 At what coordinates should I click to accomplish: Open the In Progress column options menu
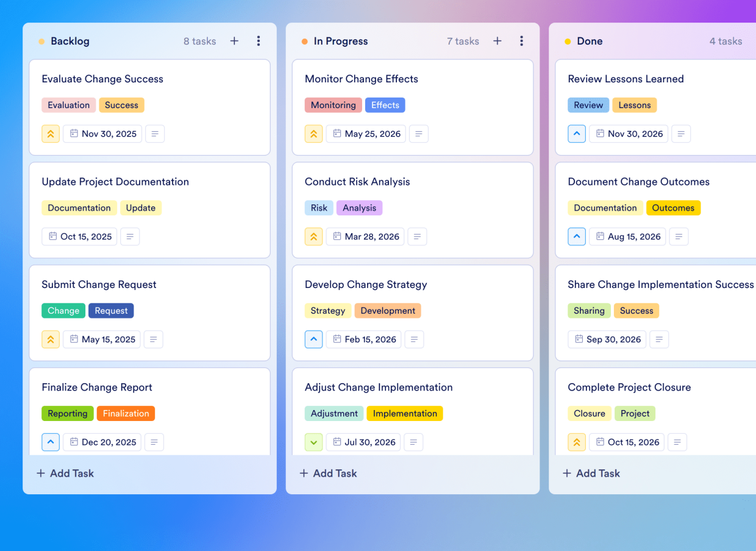pyautogui.click(x=522, y=41)
